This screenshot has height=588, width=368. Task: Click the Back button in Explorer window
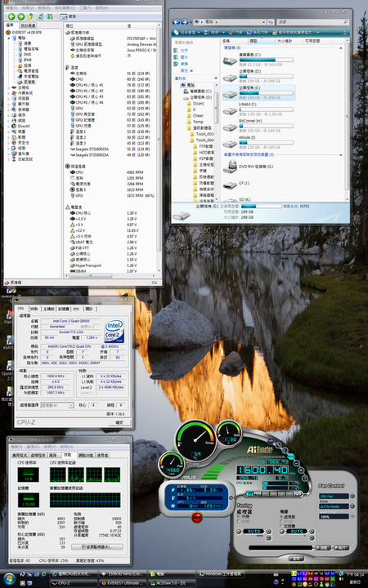pyautogui.click(x=176, y=23)
